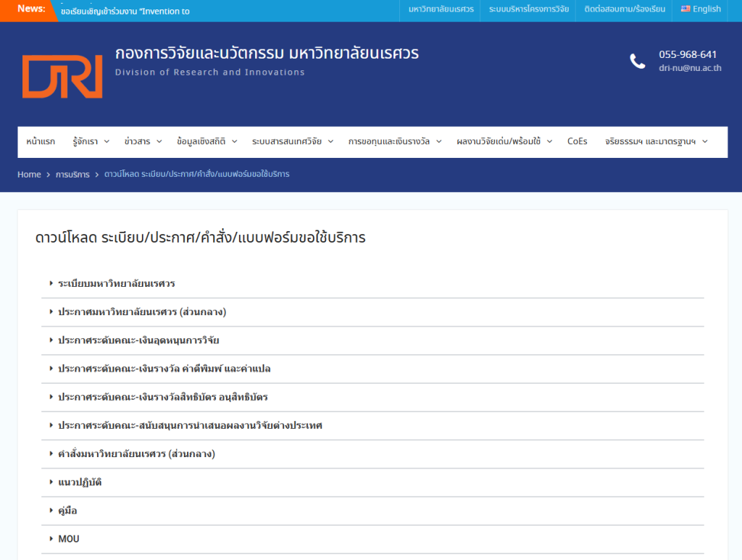Expand the แนวปฏิบัติ section
The height and width of the screenshot is (560, 742).
click(80, 482)
